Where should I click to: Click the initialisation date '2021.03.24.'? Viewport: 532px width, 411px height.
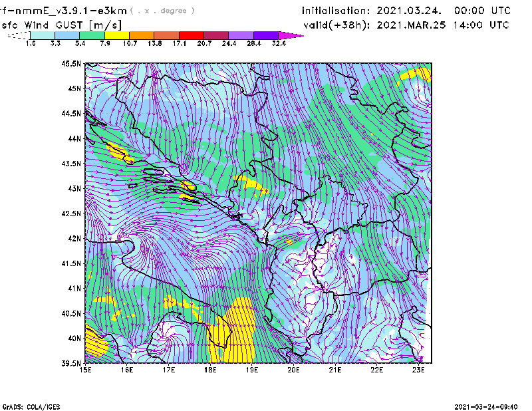pyautogui.click(x=409, y=11)
